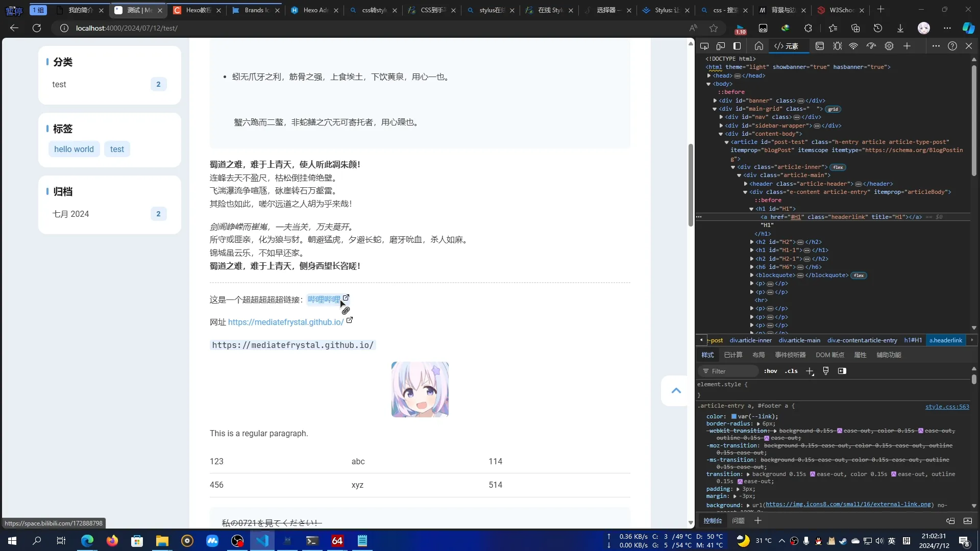Open the issues bug icon in DevTools

click(x=838, y=46)
